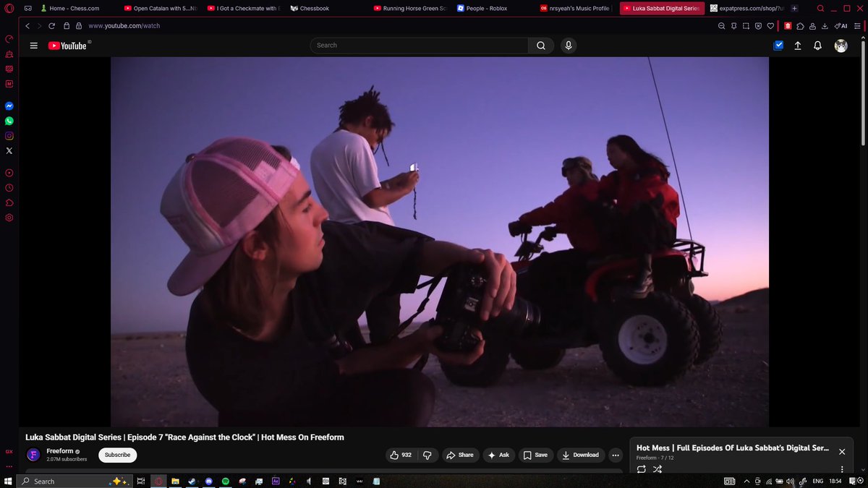Go back to previous page
This screenshot has height=488, width=868.
[27, 25]
